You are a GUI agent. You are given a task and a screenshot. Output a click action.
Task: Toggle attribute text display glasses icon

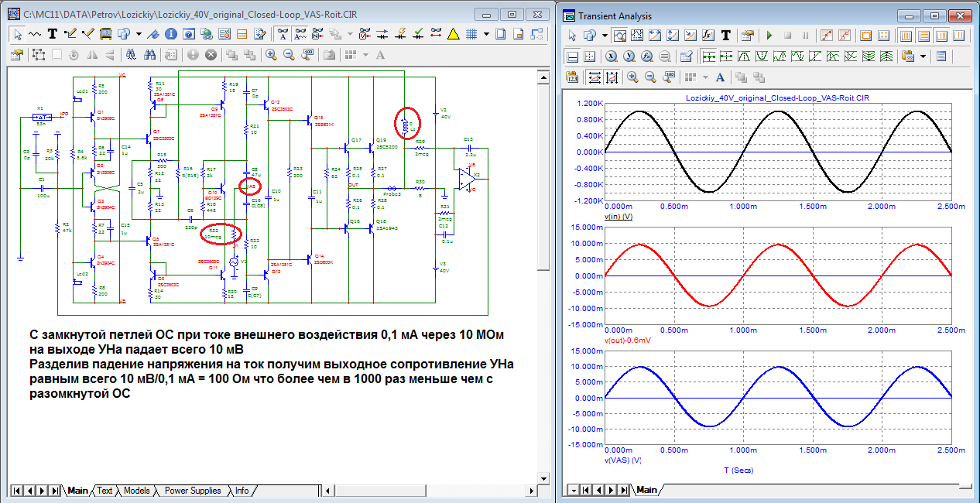click(x=283, y=34)
